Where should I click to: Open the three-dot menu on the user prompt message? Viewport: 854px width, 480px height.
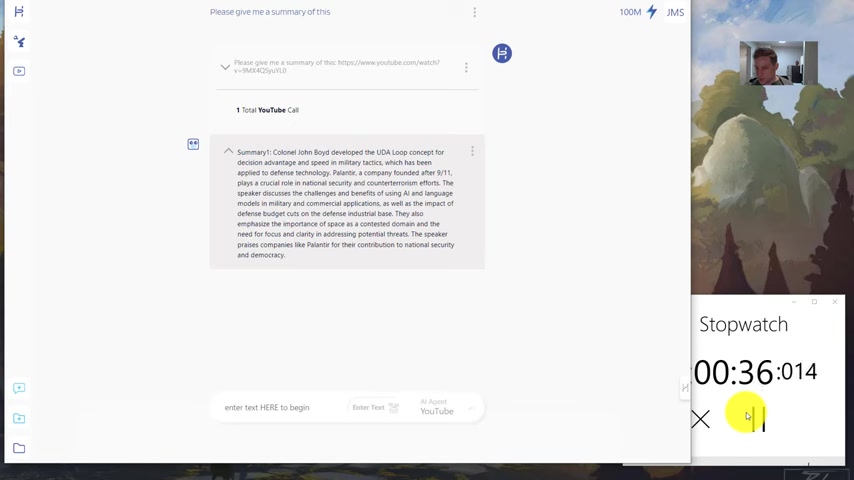pos(466,67)
